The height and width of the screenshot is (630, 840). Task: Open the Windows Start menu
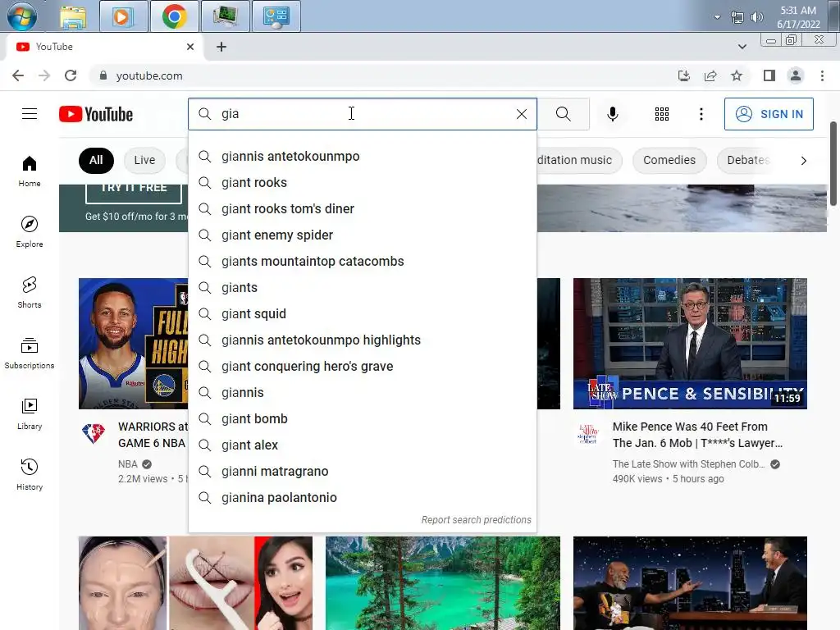coord(22,16)
